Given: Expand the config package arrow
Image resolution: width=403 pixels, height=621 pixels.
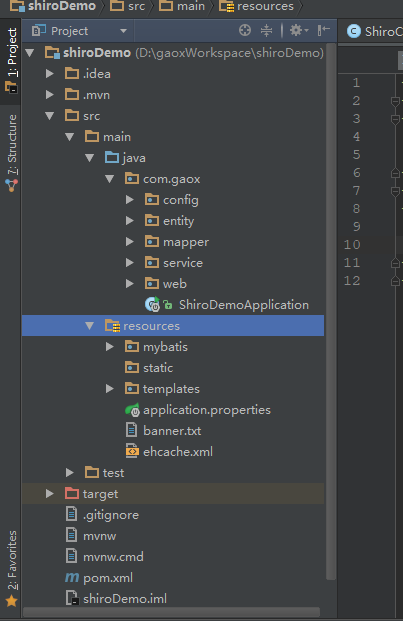Looking at the screenshot, I should (x=129, y=200).
